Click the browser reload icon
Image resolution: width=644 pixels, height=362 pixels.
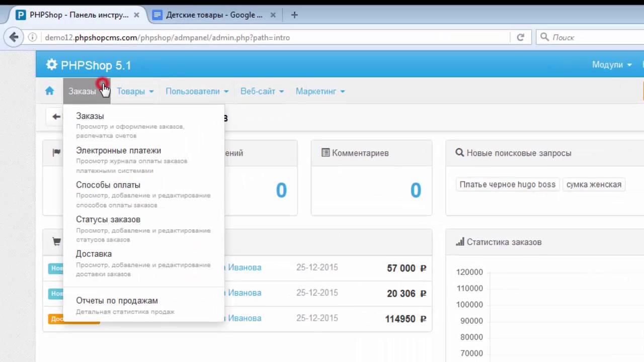pos(520,37)
